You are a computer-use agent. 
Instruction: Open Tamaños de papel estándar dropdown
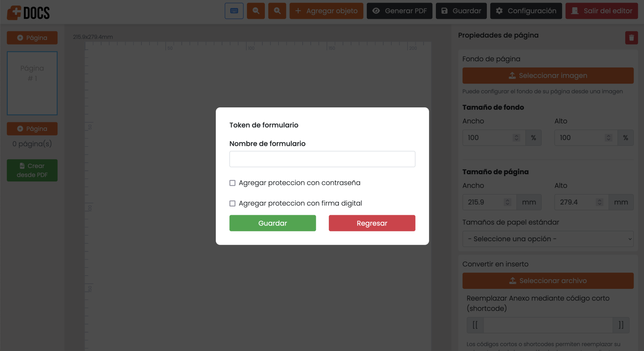[548, 239]
